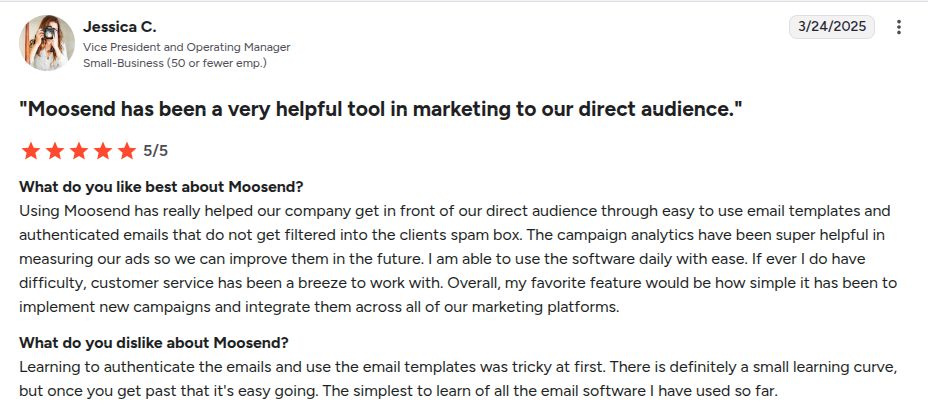Click the 3/24/2025 date badge

[831, 27]
